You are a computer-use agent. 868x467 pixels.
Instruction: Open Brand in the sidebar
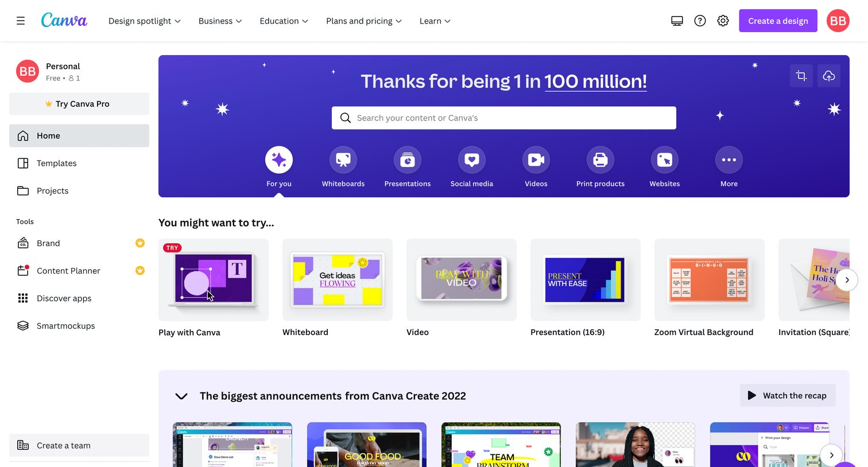(79, 243)
